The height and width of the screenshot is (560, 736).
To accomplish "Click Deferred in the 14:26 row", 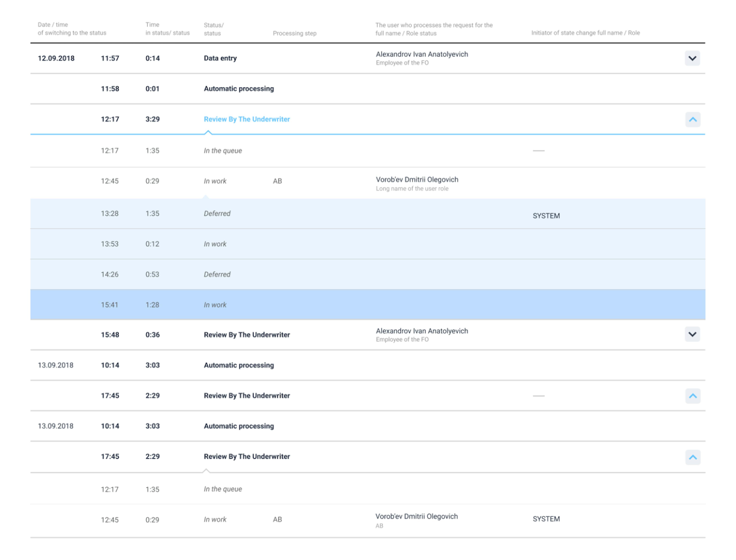I will point(217,274).
